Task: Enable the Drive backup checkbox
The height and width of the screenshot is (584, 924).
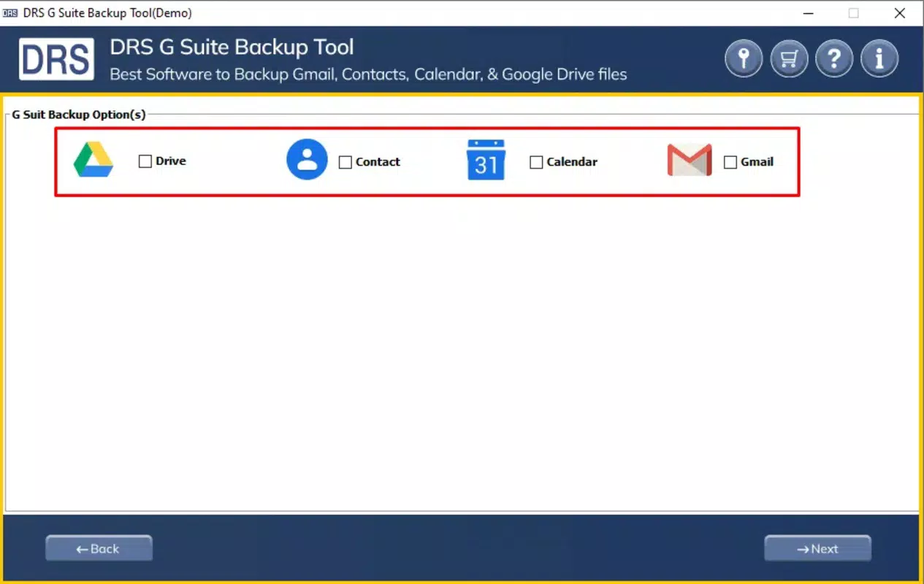Action: [145, 161]
